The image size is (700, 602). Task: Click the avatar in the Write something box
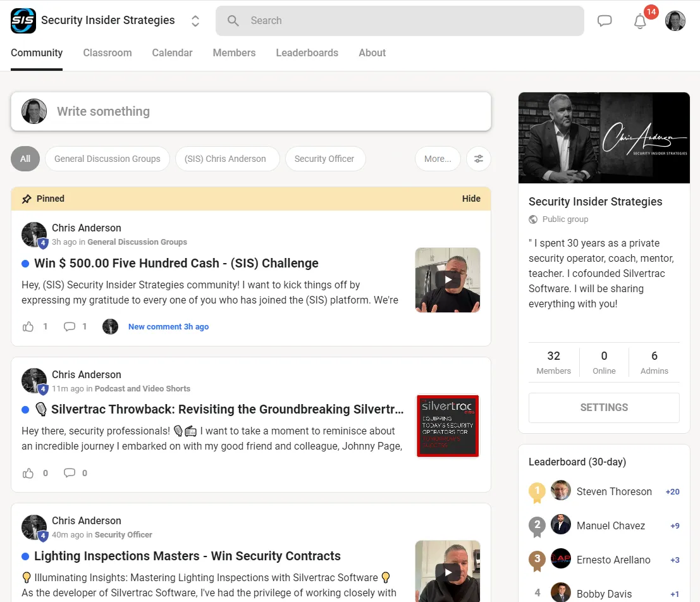pyautogui.click(x=34, y=111)
